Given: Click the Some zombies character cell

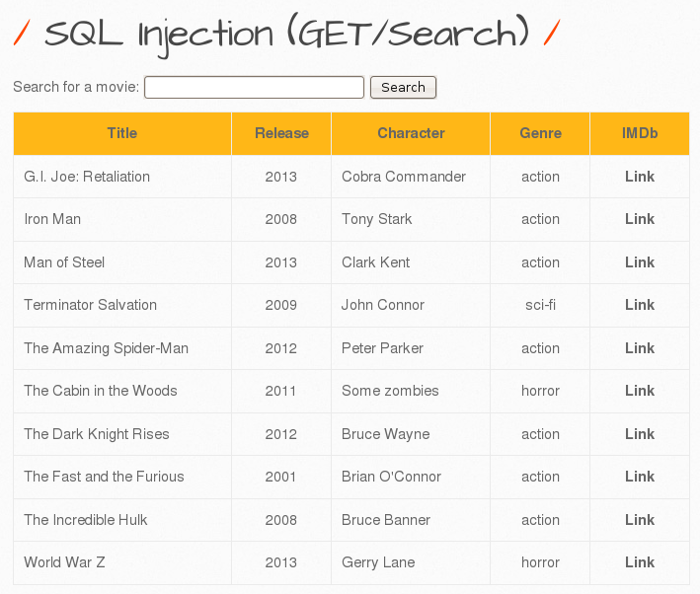Looking at the screenshot, I should point(411,391).
